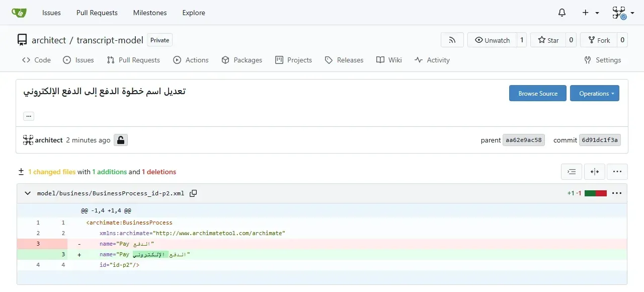
Task: Click the watchers count 1
Action: [522, 40]
